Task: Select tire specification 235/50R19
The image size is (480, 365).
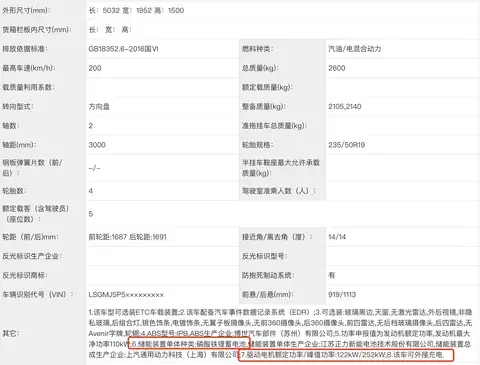Action: tap(347, 145)
